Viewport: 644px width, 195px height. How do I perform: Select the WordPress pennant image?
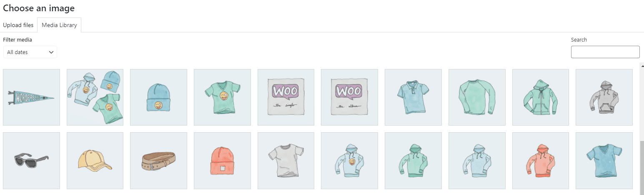pos(31,97)
